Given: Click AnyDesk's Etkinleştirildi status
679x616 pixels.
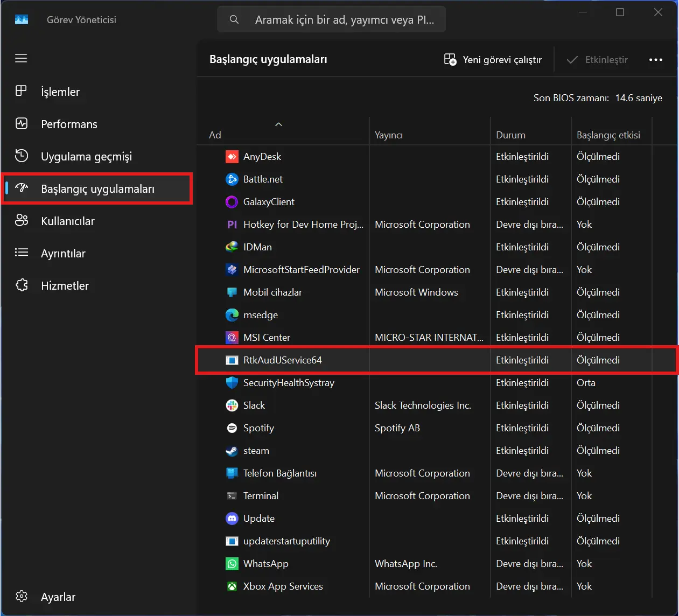Looking at the screenshot, I should pos(522,157).
